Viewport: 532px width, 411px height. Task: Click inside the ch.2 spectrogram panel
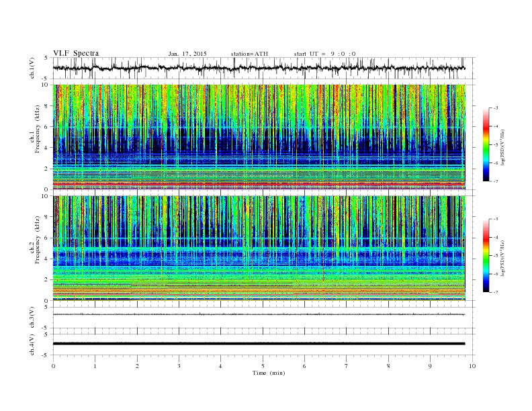click(259, 248)
